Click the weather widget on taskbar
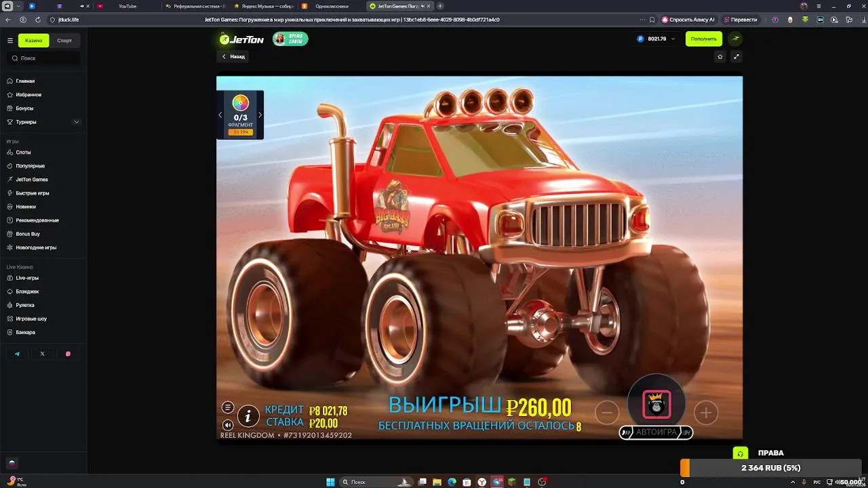Viewport: 868px width, 488px height. tap(16, 481)
